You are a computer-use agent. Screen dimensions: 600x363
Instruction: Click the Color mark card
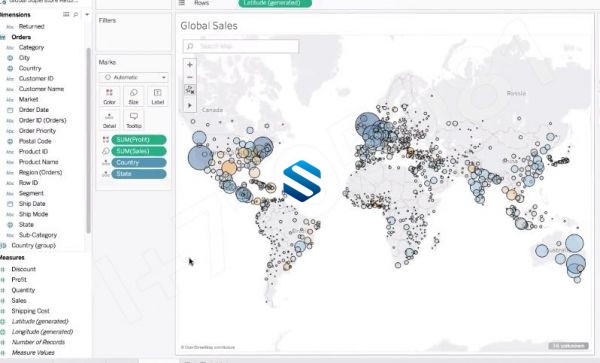pyautogui.click(x=109, y=96)
